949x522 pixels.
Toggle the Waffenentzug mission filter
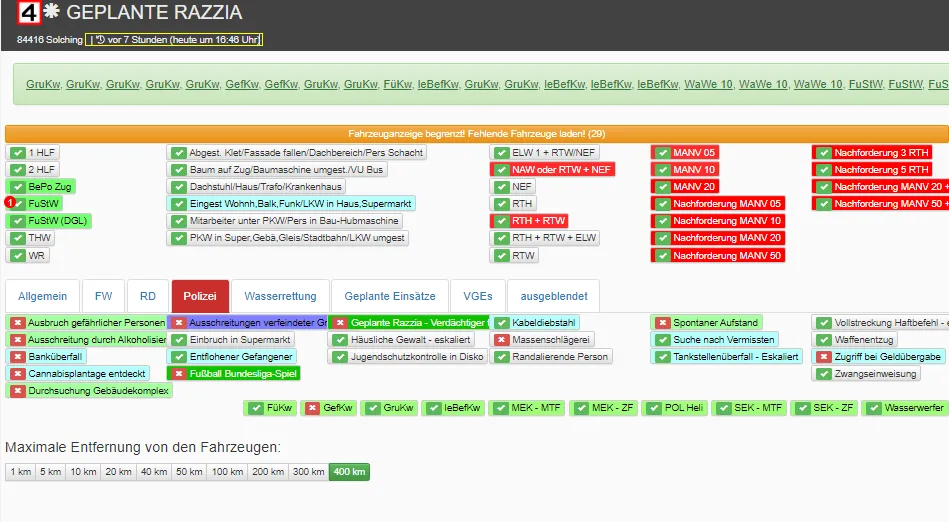coord(865,340)
